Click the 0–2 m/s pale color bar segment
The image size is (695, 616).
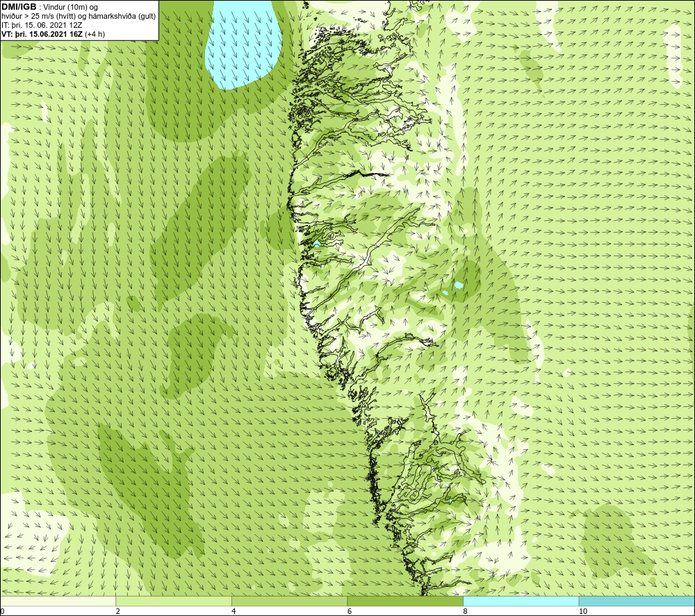click(58, 601)
